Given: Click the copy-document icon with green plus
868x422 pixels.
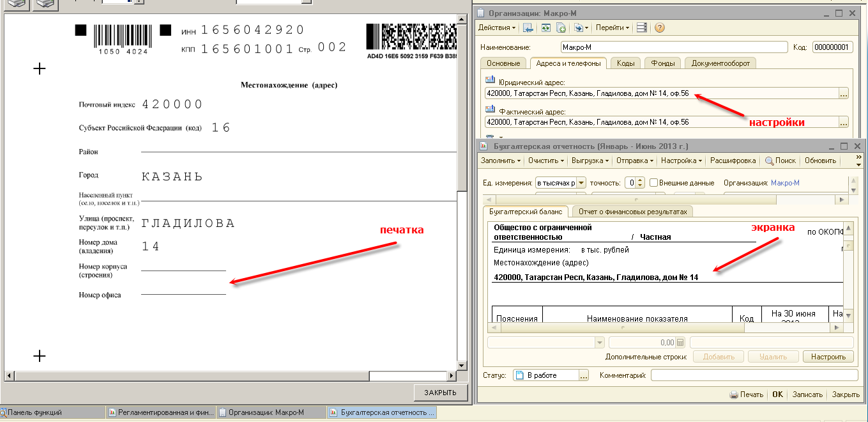Looking at the screenshot, I should [x=561, y=27].
